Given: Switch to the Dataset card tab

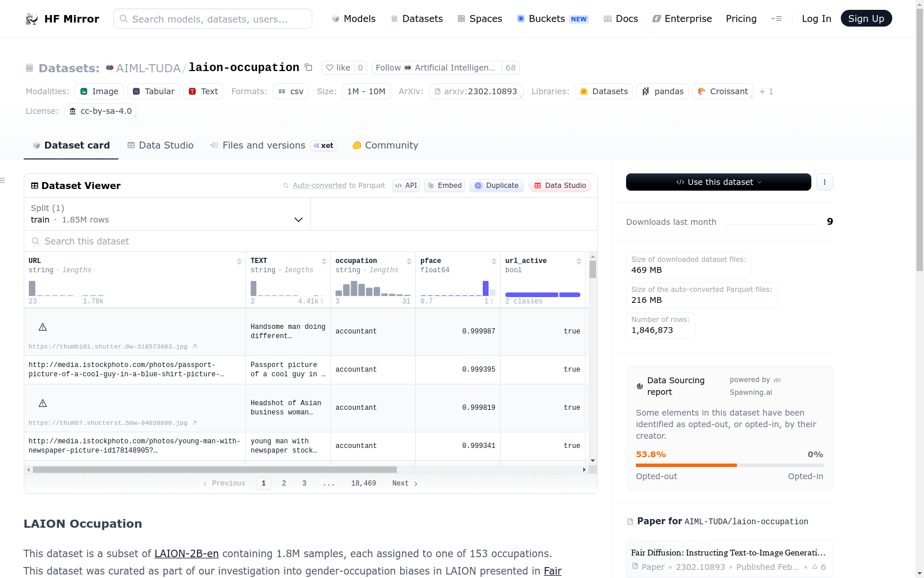Looking at the screenshot, I should coord(71,146).
